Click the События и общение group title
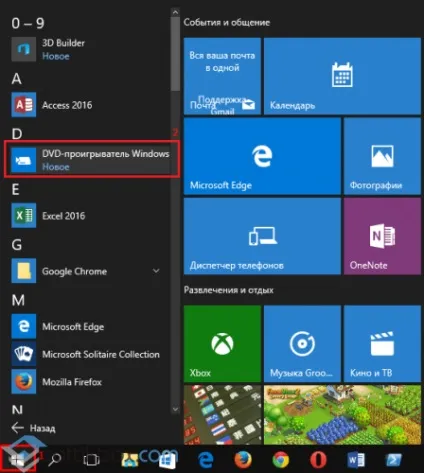The height and width of the screenshot is (473, 424). click(x=227, y=22)
